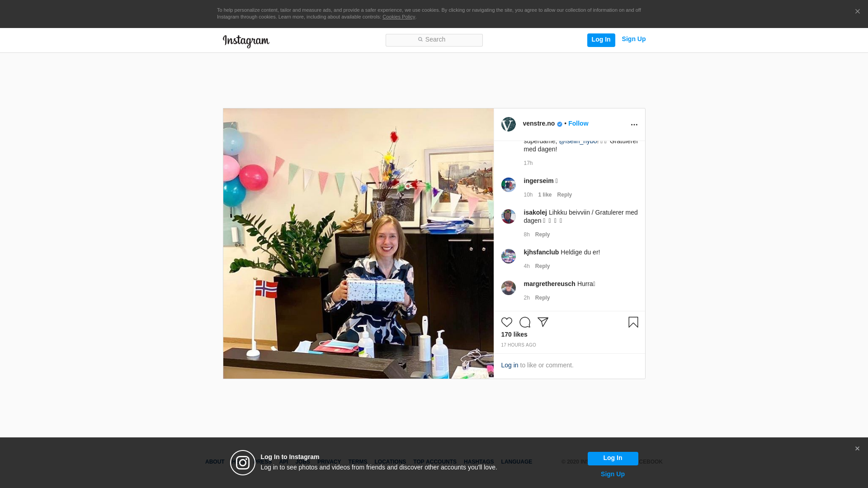Click the verified badge next to venstre.no

point(560,124)
